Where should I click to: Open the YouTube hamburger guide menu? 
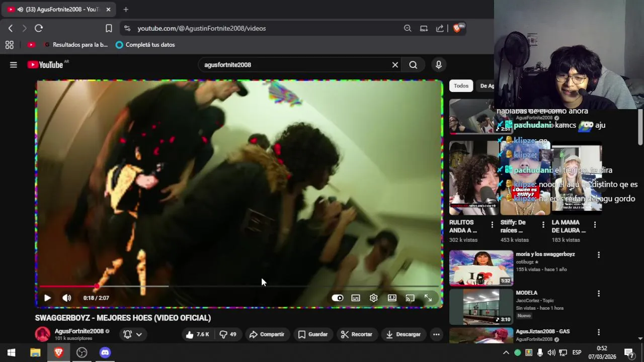click(14, 65)
